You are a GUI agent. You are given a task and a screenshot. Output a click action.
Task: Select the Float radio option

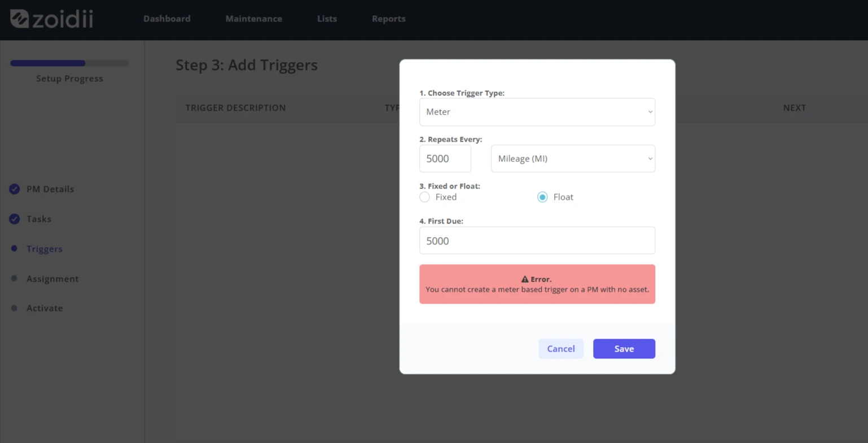(542, 197)
